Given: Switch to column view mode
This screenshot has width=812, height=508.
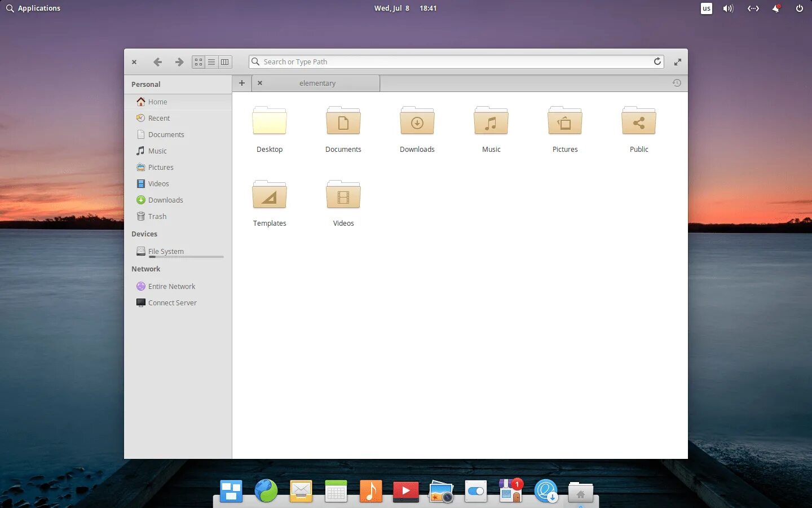Looking at the screenshot, I should point(225,62).
